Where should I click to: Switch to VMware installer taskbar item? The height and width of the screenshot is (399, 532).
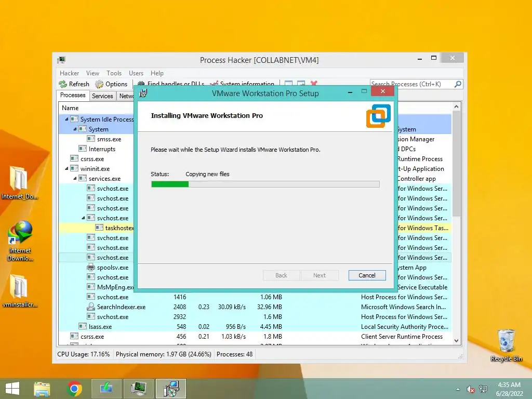click(x=171, y=389)
